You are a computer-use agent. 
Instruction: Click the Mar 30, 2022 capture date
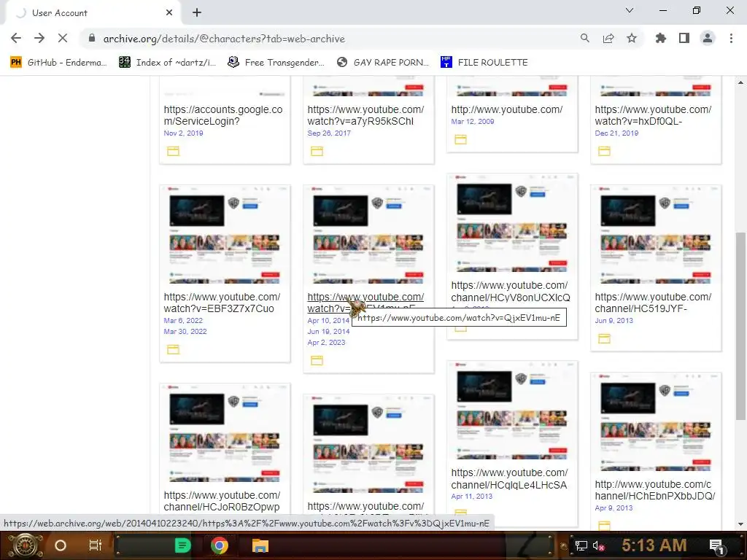coord(185,332)
